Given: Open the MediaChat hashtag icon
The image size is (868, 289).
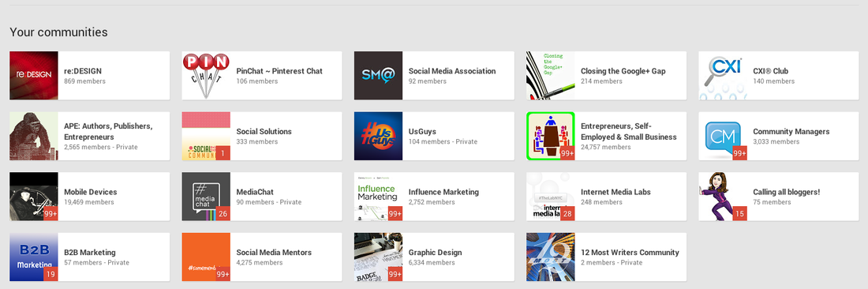Looking at the screenshot, I should (x=206, y=197).
